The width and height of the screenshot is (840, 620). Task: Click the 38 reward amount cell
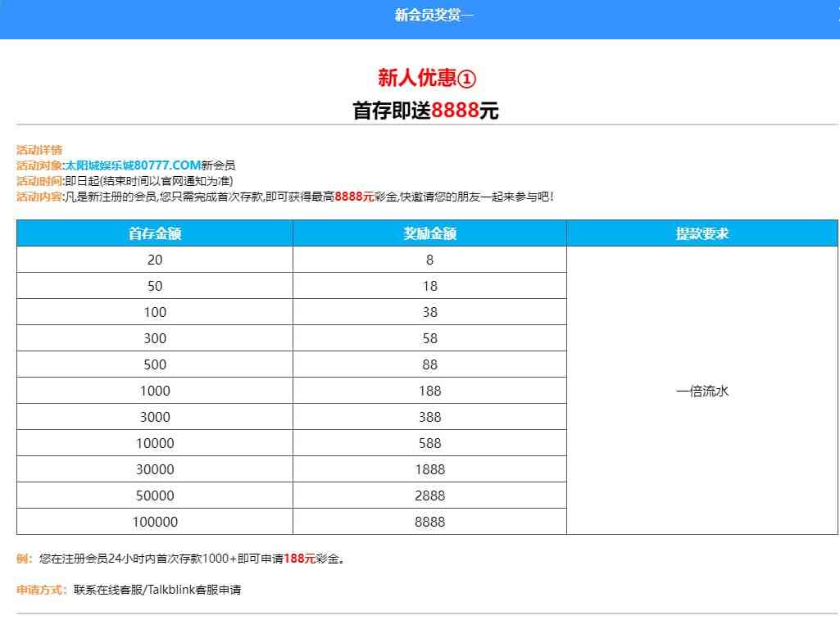(x=429, y=312)
